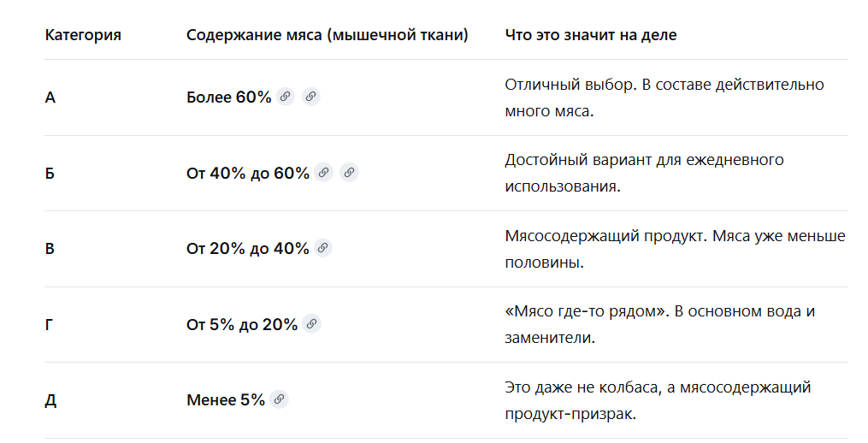Screen dimensions: 868x443
Task: Click second link icon after От 40% до 60%
Action: click(x=349, y=172)
